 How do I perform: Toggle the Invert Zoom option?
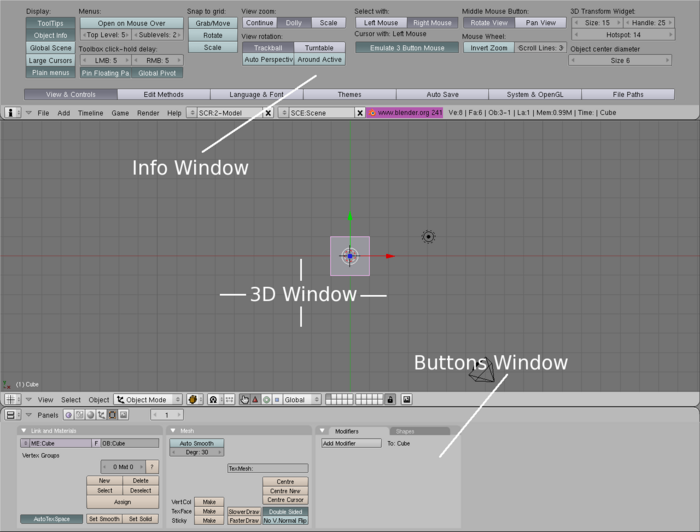tap(489, 48)
